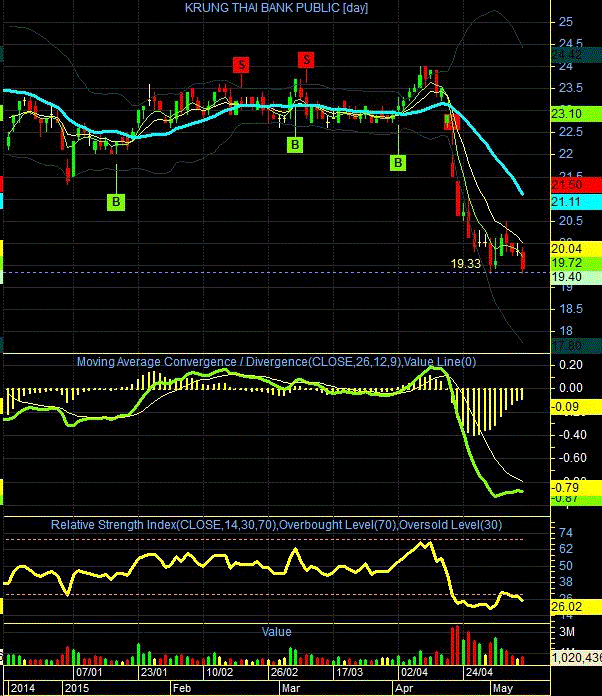The width and height of the screenshot is (602, 696).
Task: Click the 02/04 date label
Action: [x=414, y=672]
